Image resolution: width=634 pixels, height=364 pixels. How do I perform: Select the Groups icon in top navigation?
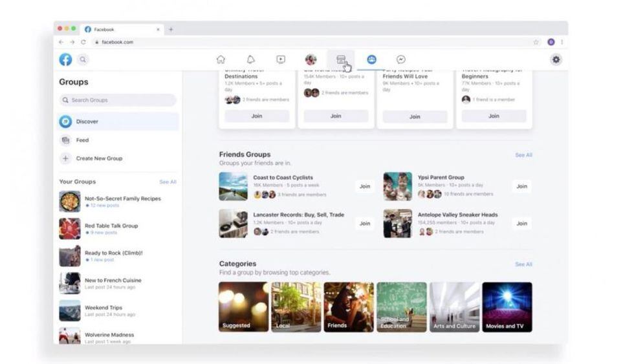tap(371, 59)
